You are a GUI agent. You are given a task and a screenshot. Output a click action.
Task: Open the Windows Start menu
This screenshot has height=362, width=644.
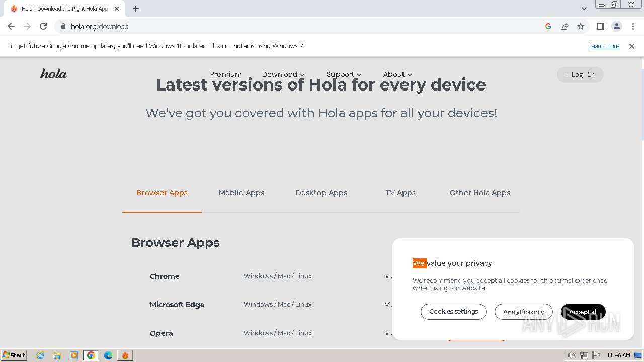click(x=14, y=355)
